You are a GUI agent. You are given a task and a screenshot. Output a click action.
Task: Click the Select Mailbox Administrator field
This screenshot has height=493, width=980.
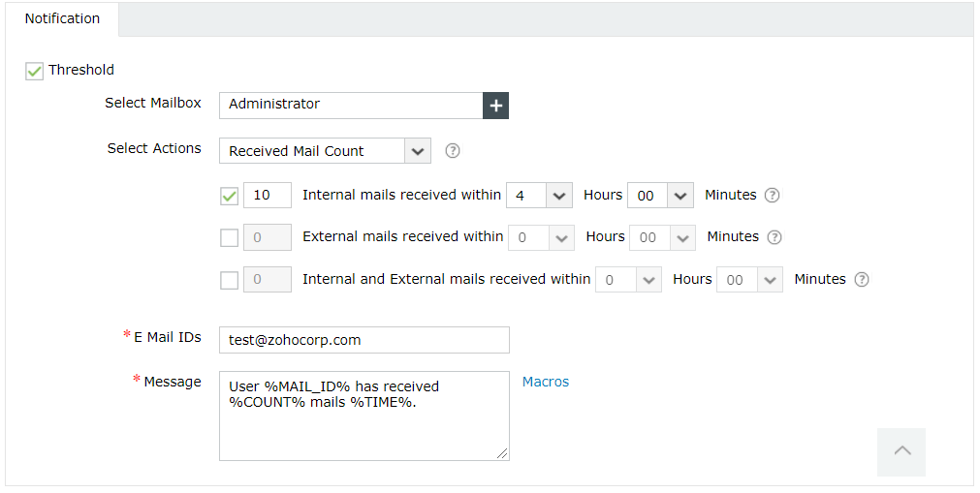coord(351,105)
